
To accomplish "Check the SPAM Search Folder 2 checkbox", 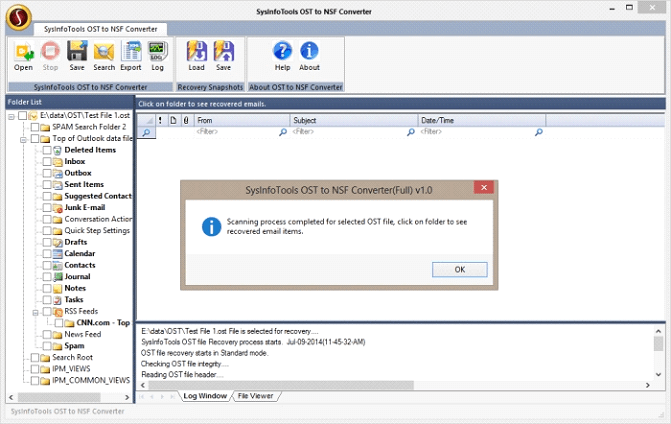I will (35, 127).
